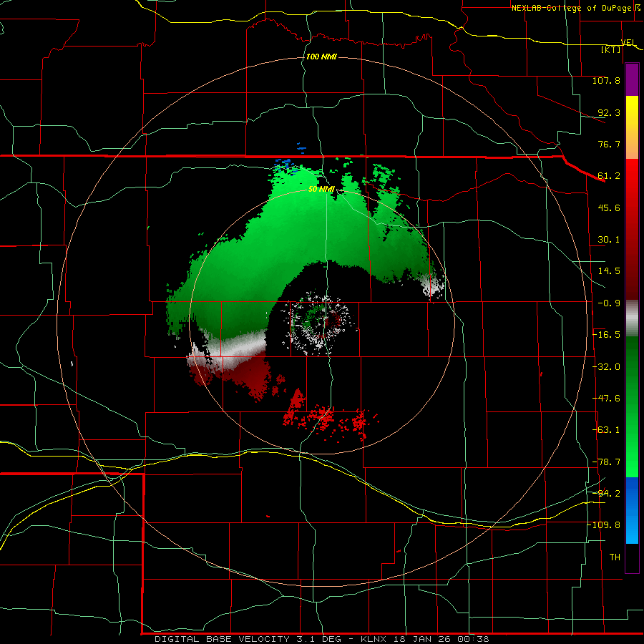Image resolution: width=644 pixels, height=644 pixels.
Task: Click the -32.0 velocity scale value
Action: click(x=606, y=367)
